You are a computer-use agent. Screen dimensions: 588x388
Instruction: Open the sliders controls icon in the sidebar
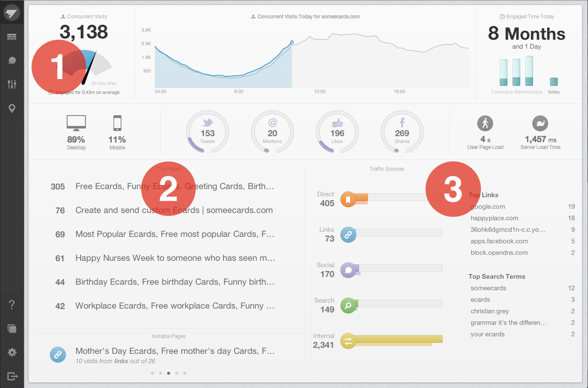pos(12,84)
